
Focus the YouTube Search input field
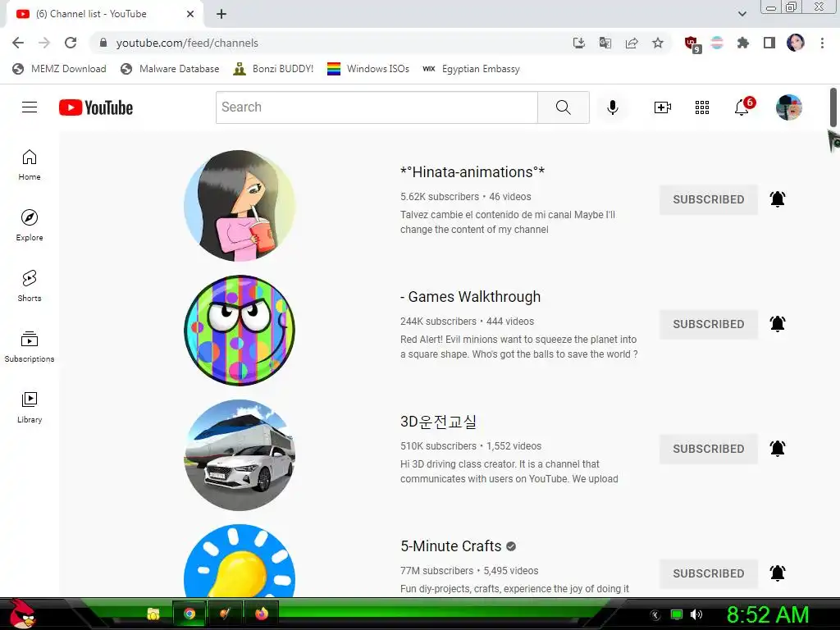tap(377, 107)
